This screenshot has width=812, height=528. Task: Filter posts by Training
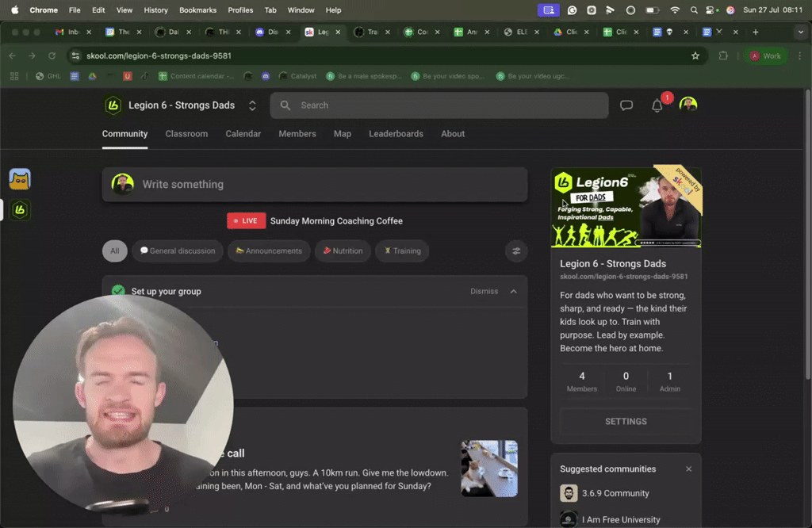tap(402, 251)
